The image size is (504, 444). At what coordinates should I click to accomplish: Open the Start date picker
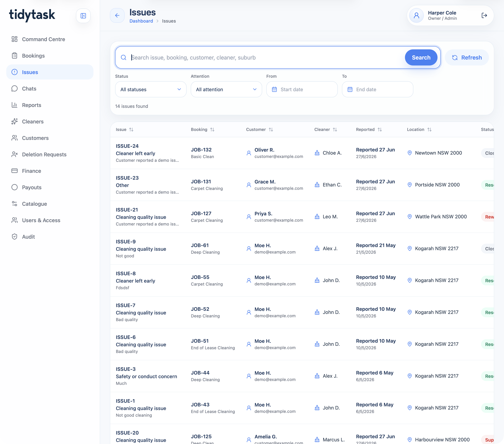(x=302, y=89)
